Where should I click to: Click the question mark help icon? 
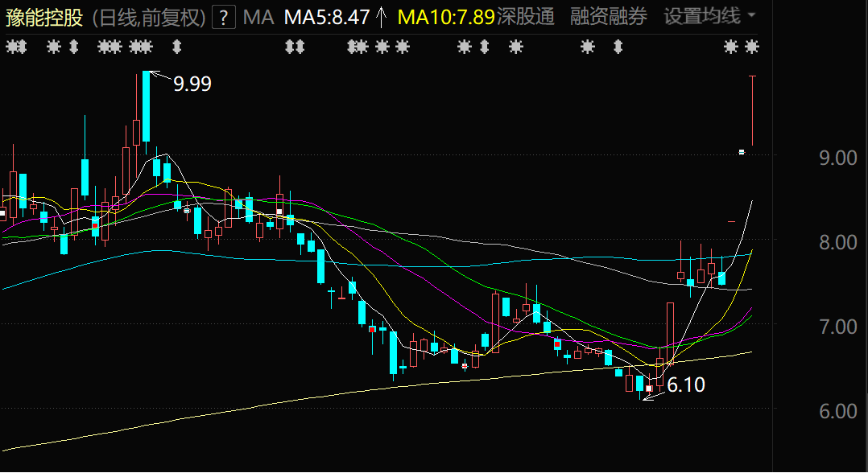click(224, 16)
